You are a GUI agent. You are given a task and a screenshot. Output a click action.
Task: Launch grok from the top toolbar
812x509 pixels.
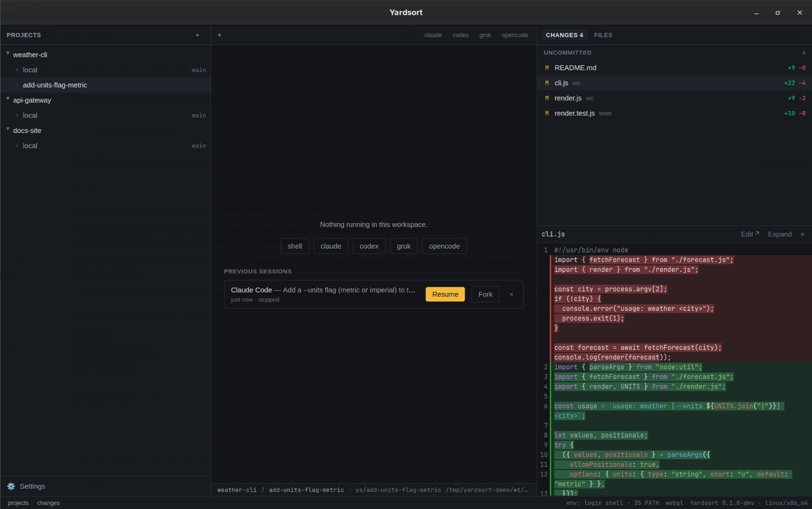coord(485,35)
